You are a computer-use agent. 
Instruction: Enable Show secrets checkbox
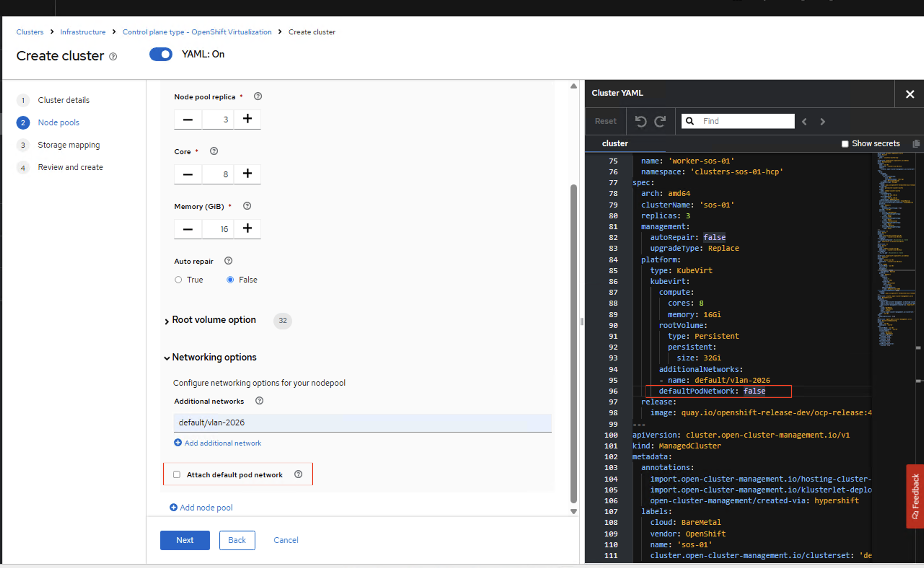[x=845, y=144]
